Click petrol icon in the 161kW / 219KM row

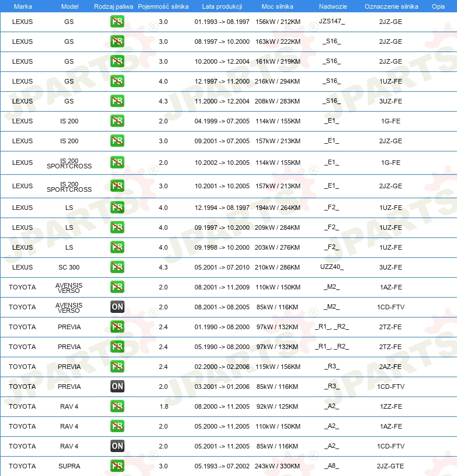point(117,61)
